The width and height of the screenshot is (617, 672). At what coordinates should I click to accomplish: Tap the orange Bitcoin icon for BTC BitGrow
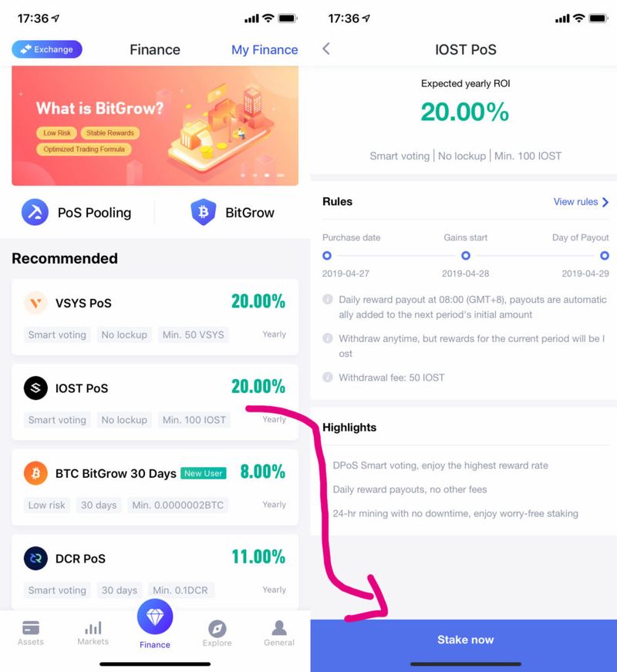(35, 473)
